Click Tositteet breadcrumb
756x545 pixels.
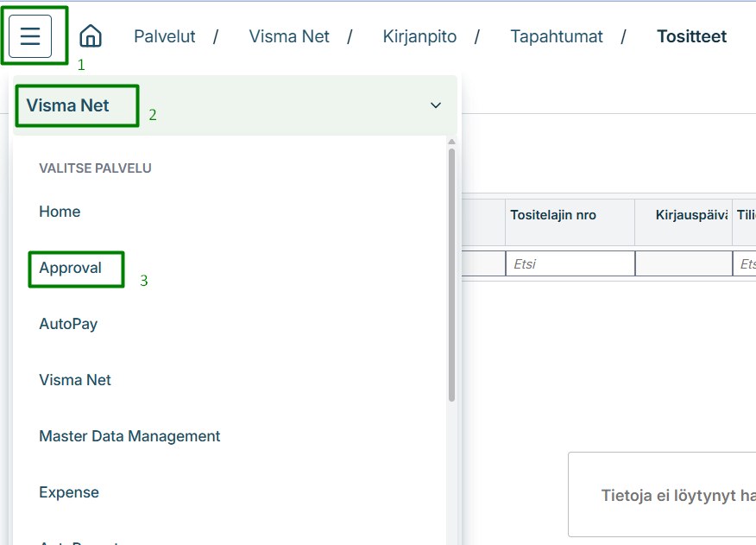pyautogui.click(x=691, y=36)
